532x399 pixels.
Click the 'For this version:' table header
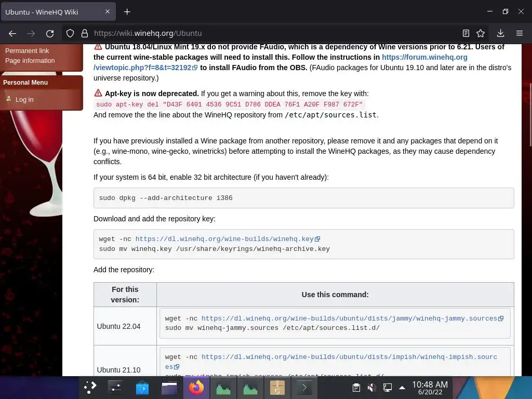(x=125, y=295)
